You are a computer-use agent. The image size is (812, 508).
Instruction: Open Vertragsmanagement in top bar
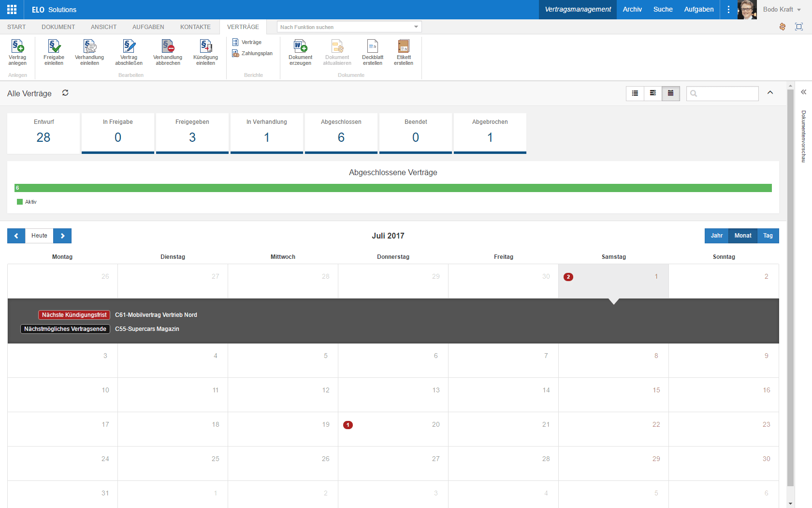tap(578, 10)
